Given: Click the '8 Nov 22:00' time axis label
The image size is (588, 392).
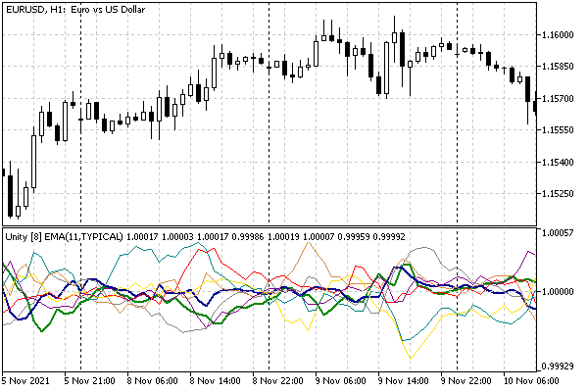Looking at the screenshot, I should coord(277,381).
